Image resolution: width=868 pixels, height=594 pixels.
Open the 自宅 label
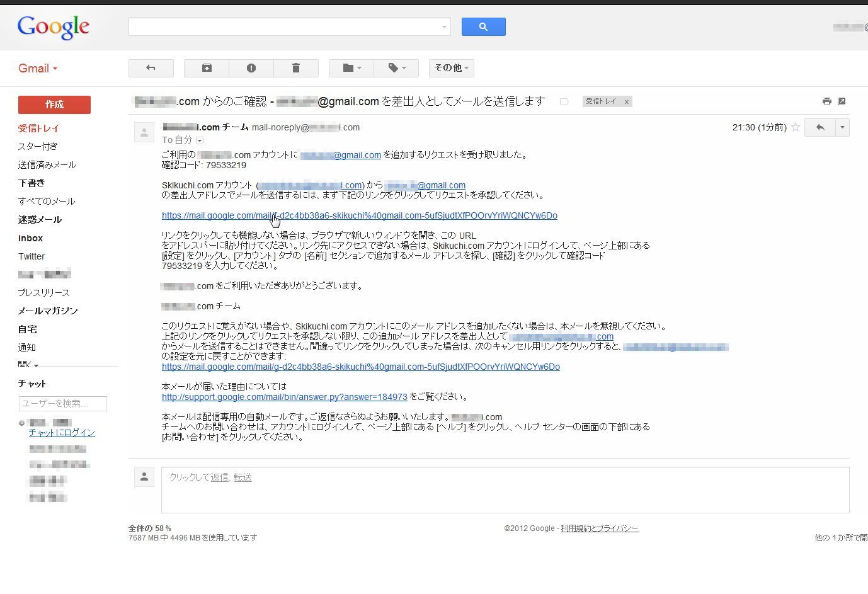tap(27, 329)
